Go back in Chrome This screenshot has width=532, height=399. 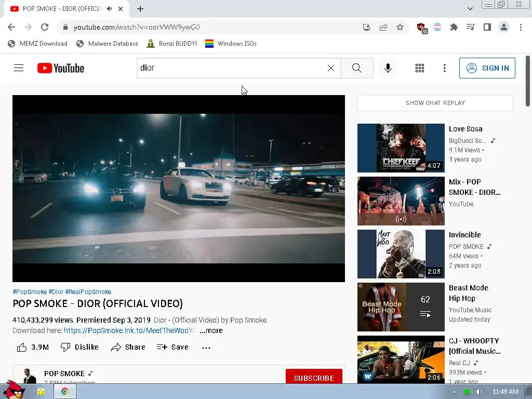click(x=11, y=27)
